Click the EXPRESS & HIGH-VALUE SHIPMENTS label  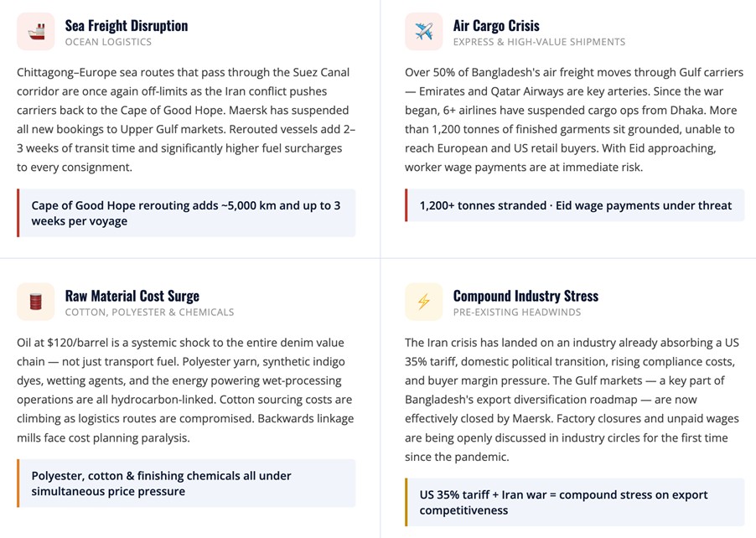coord(539,42)
